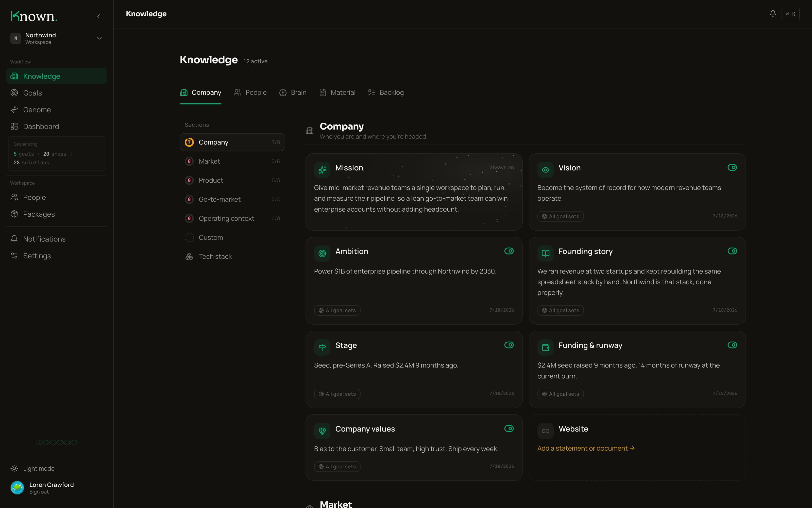Open the Mission card

tap(414, 192)
